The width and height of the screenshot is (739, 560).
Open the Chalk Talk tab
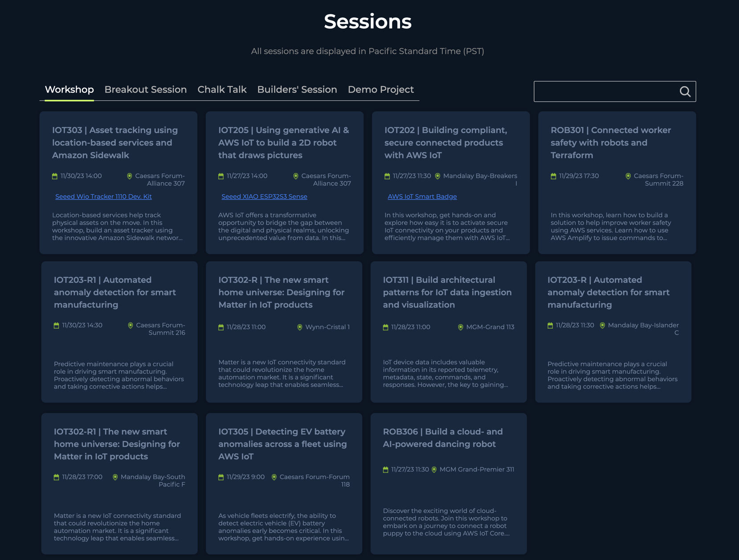coord(222,90)
